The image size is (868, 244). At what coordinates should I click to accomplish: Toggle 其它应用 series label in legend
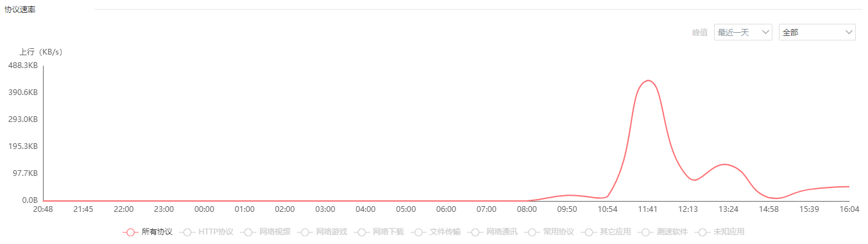(x=616, y=232)
